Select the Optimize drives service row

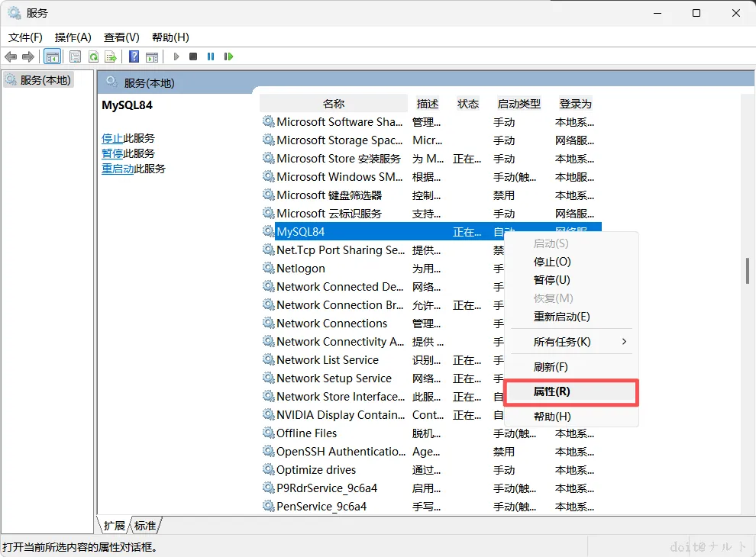point(431,470)
